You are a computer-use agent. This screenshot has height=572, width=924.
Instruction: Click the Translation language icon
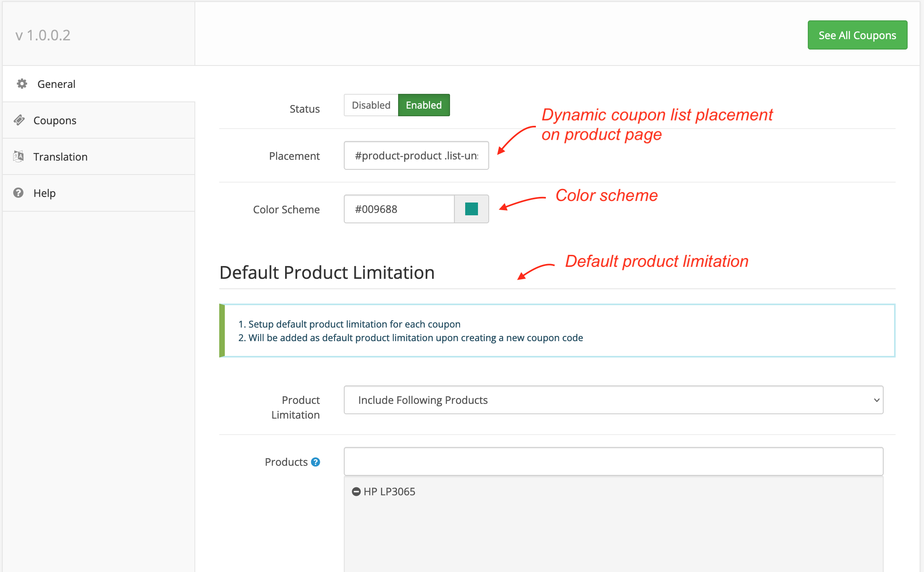19,156
